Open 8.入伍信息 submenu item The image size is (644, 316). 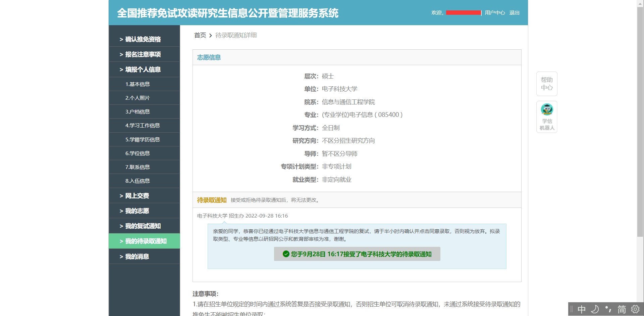coord(144,181)
